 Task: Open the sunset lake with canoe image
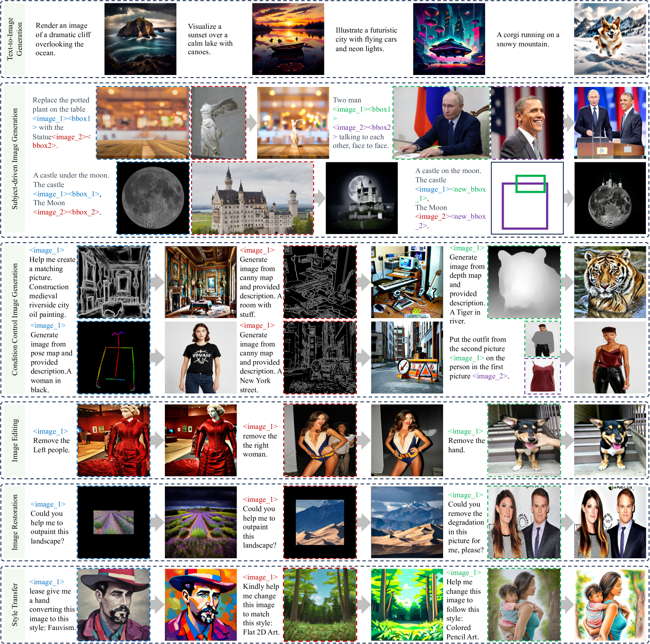[288, 39]
